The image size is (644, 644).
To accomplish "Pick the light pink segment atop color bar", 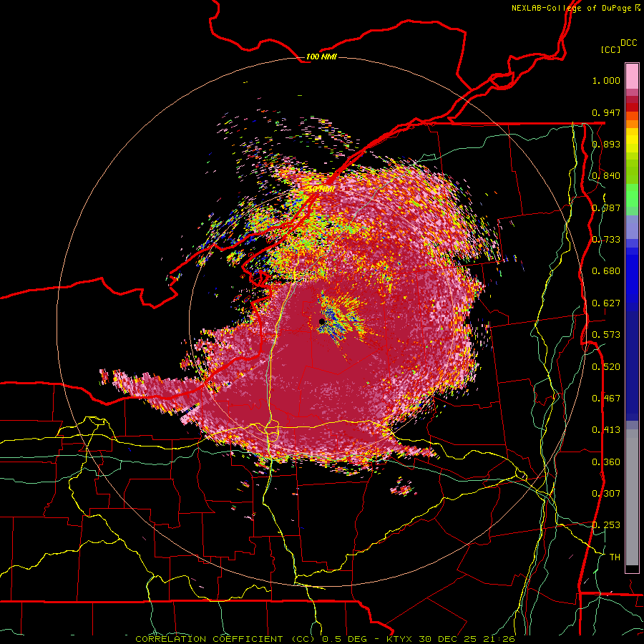I will click(632, 77).
